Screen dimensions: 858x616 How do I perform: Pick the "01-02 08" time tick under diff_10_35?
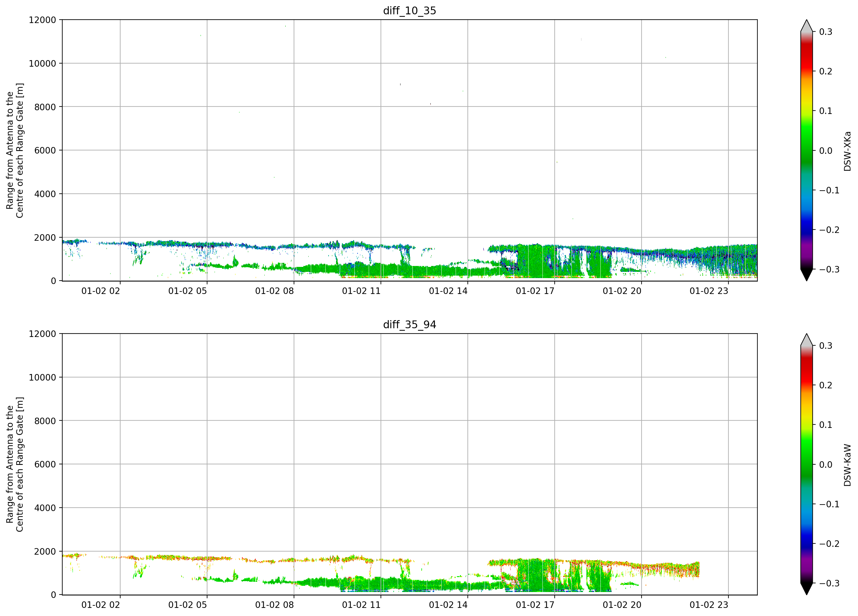(275, 291)
